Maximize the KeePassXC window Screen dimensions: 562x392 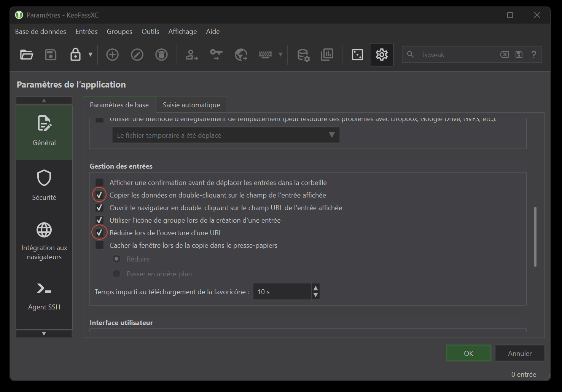click(x=510, y=15)
